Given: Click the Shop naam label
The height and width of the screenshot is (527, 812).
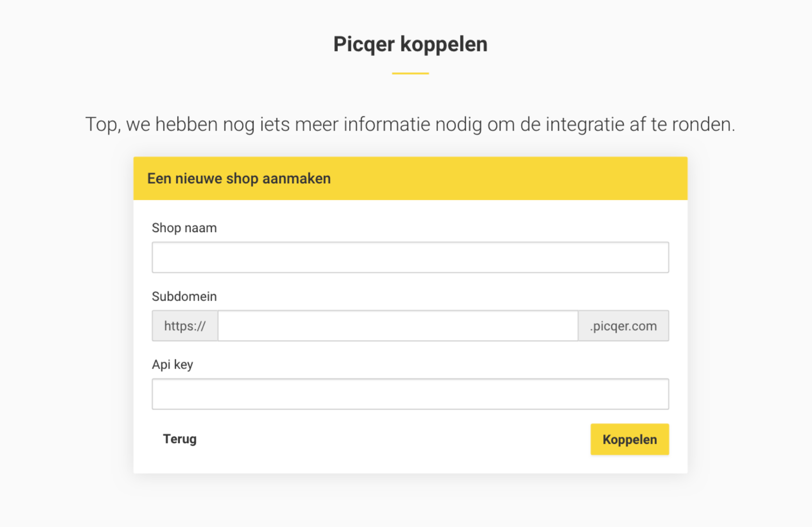Looking at the screenshot, I should tap(184, 228).
